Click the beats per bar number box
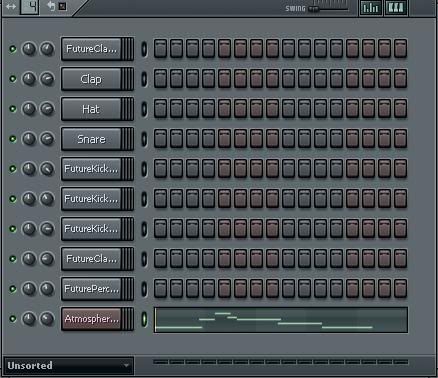This screenshot has width=438, height=378. point(30,7)
